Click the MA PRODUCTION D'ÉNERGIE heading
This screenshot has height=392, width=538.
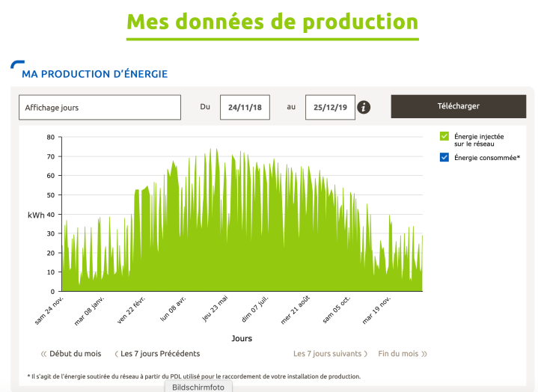[94, 74]
